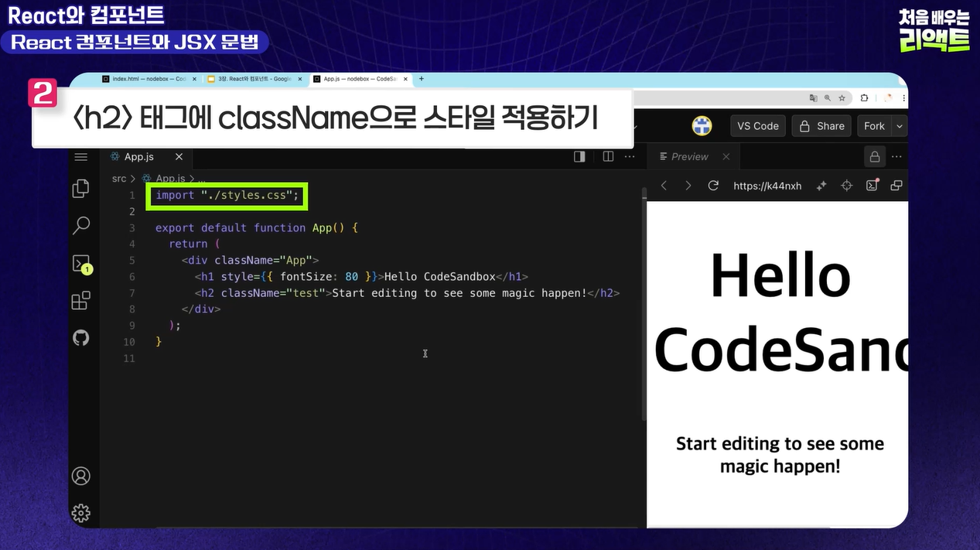Open the Extensions panel icon
Viewport: 980px width, 550px height.
[81, 300]
